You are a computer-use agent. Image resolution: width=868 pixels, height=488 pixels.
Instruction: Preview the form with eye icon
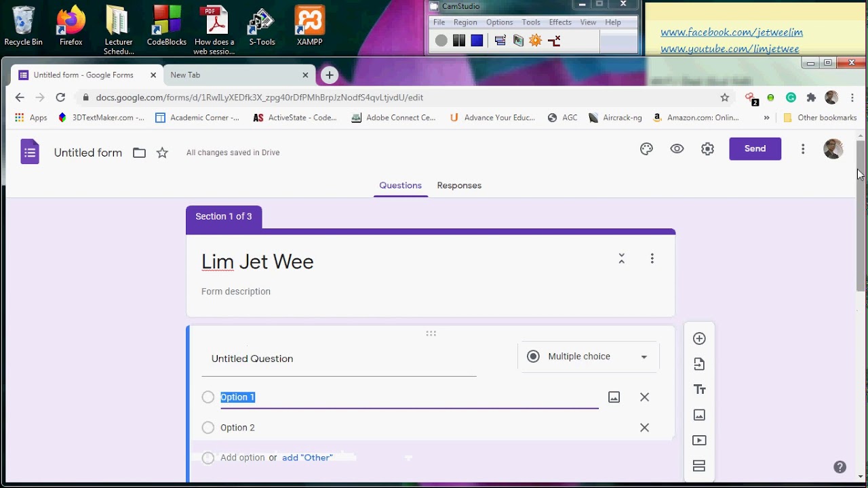[677, 149]
